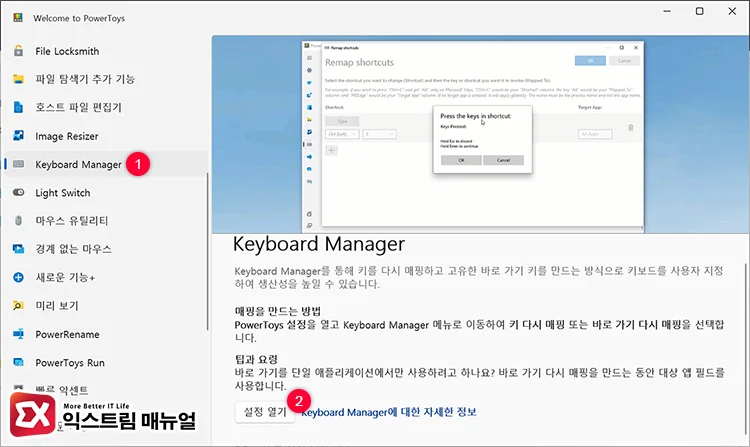This screenshot has height=447, width=750.
Task: Switch to Light Switch page
Action: click(106, 193)
